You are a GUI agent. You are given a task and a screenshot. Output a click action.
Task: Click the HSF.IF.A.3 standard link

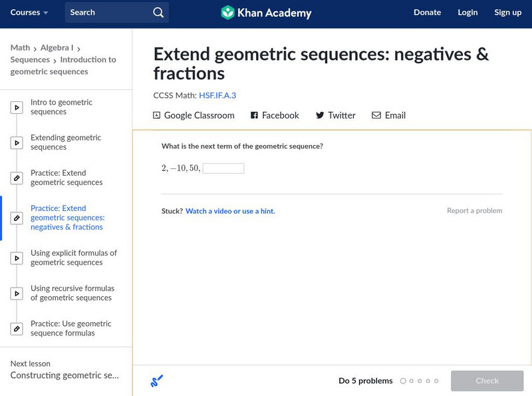(x=217, y=95)
